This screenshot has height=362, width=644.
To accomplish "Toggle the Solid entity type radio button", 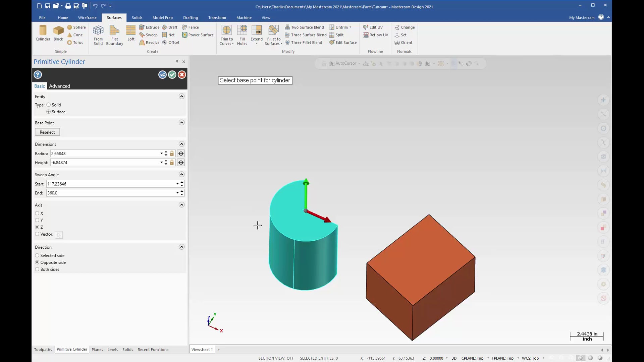I will [48, 105].
